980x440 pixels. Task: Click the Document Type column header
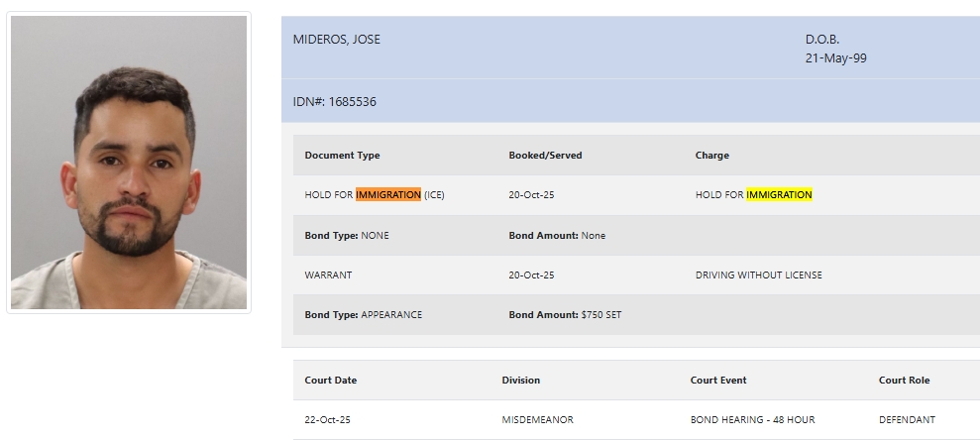coord(342,156)
